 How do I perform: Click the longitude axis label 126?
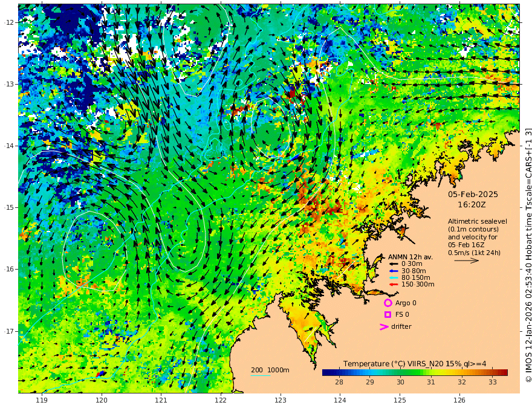pos(459,400)
